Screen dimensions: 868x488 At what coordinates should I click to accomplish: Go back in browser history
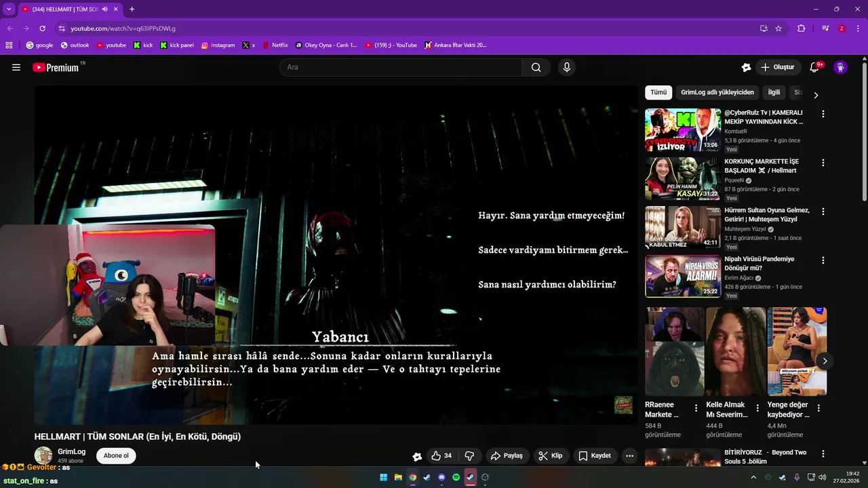click(9, 28)
